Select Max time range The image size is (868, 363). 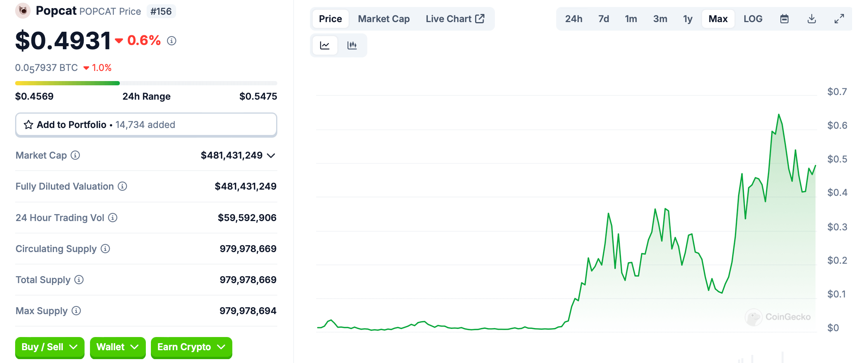click(718, 19)
